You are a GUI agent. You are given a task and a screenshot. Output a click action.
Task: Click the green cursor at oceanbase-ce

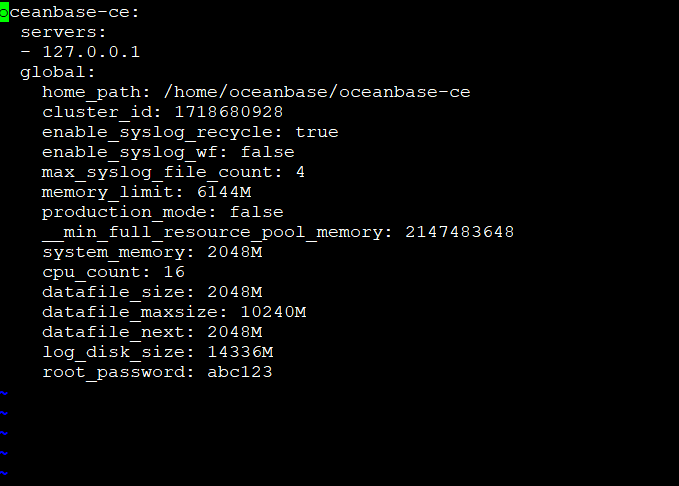[x=4, y=12]
